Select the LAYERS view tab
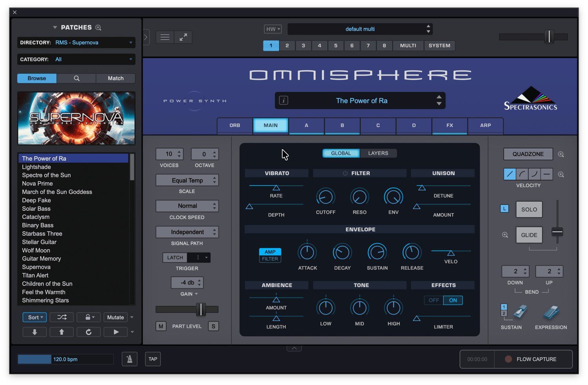The width and height of the screenshot is (588, 385). 378,153
